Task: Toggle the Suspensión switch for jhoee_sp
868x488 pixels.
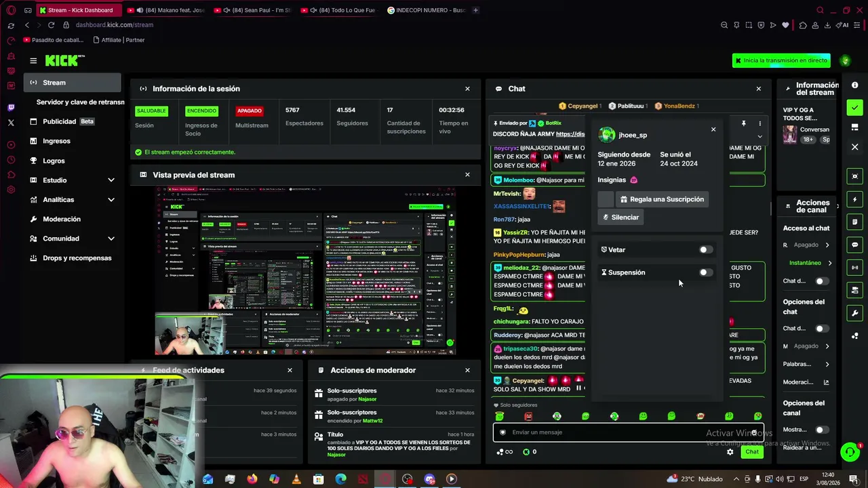Action: (706, 272)
